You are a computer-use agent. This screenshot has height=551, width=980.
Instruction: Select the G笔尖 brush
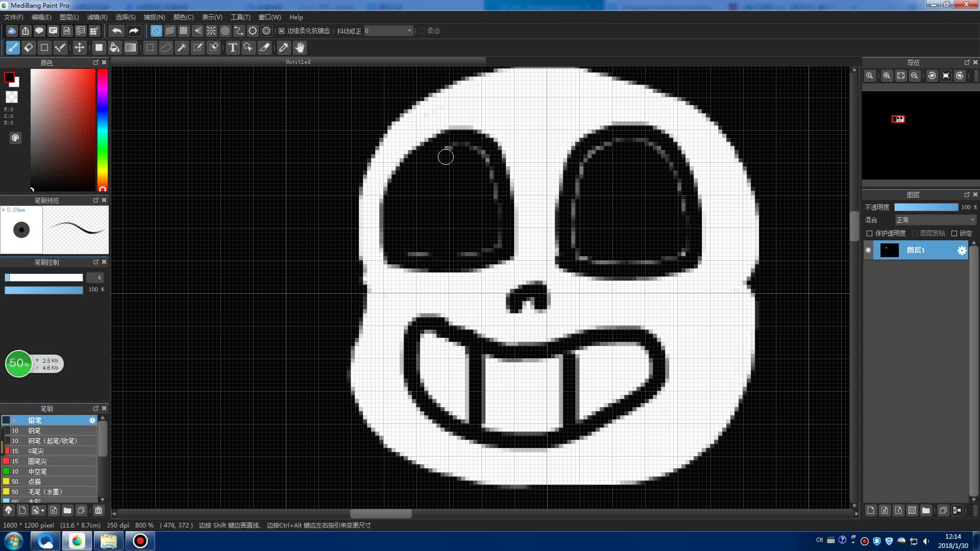49,451
